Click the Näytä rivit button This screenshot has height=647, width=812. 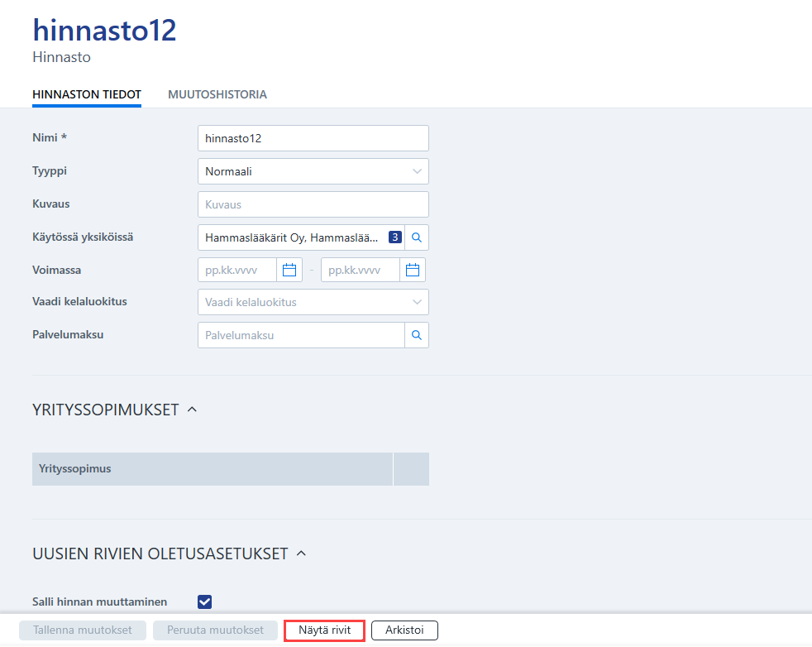[x=325, y=630]
